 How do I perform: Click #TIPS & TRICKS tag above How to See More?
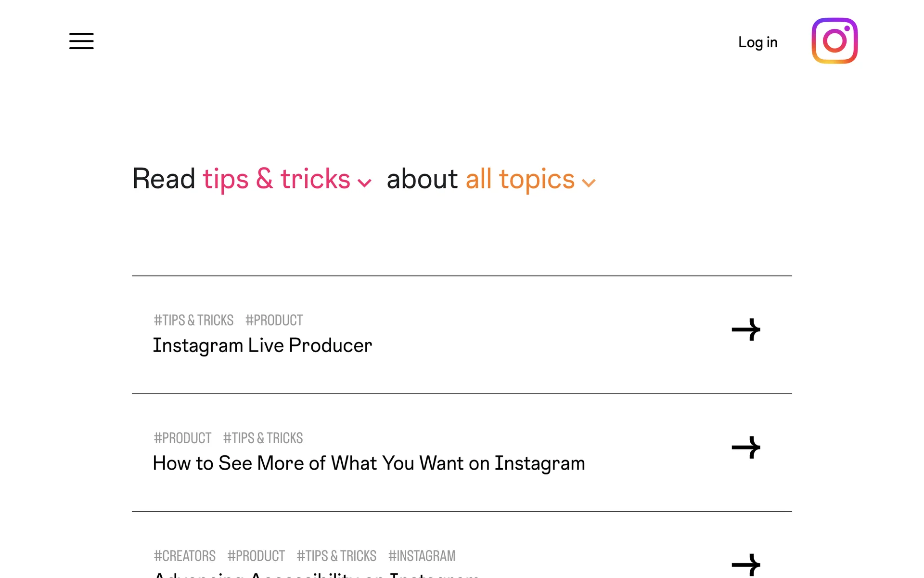pos(263,438)
